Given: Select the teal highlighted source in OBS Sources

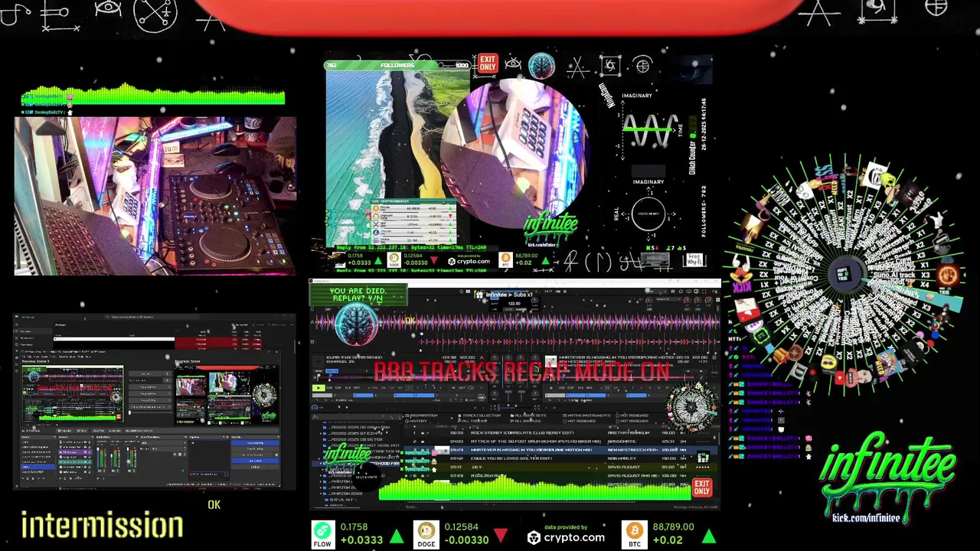Looking at the screenshot, I should coord(75,461).
